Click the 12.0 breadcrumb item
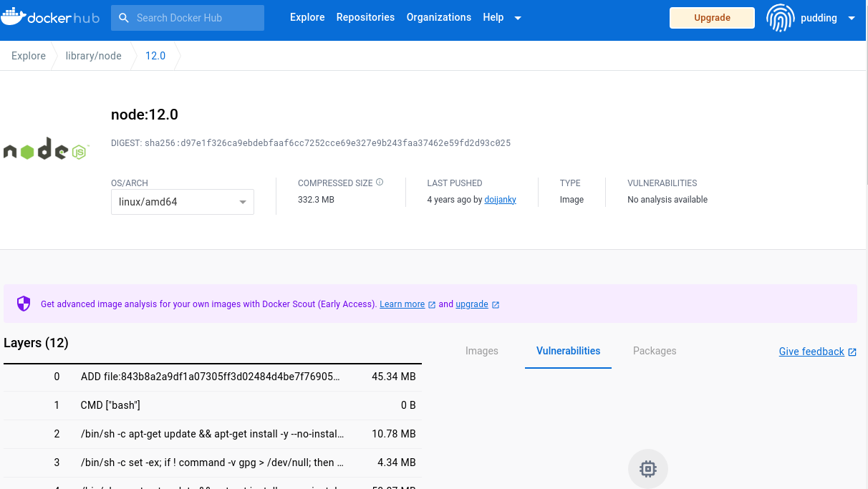The width and height of the screenshot is (868, 489). [155, 56]
